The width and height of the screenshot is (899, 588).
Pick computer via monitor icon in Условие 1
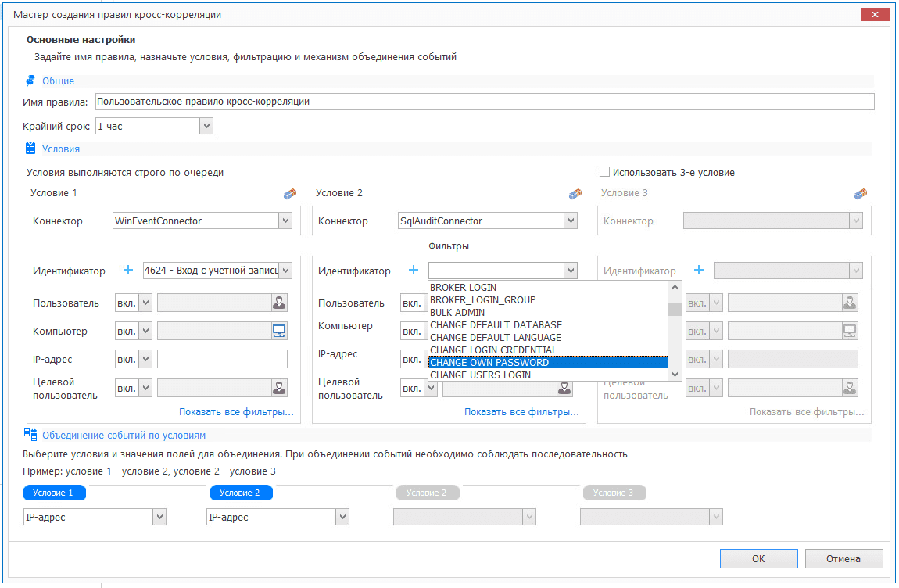pos(279,331)
